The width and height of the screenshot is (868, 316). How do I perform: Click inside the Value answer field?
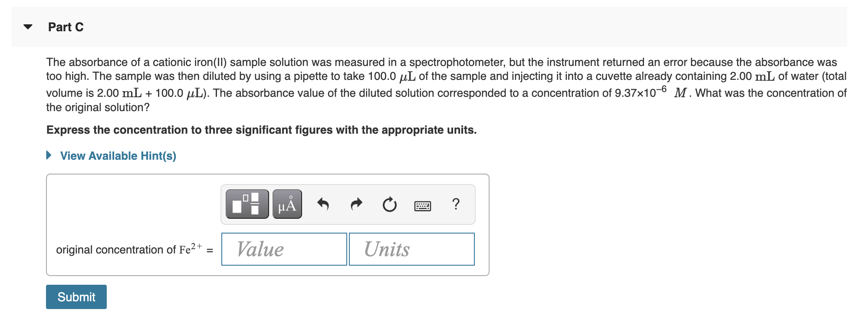click(x=283, y=249)
